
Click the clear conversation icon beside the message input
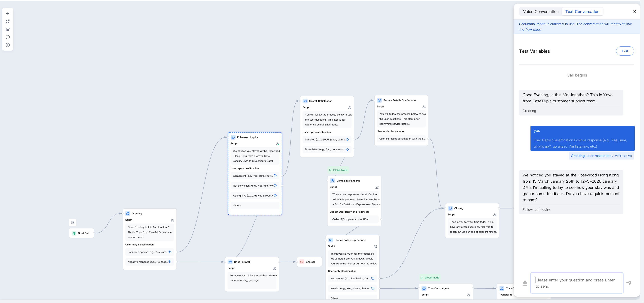525,283
